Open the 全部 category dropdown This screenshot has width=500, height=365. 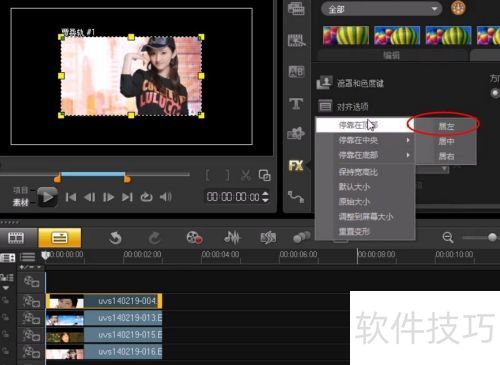click(382, 9)
